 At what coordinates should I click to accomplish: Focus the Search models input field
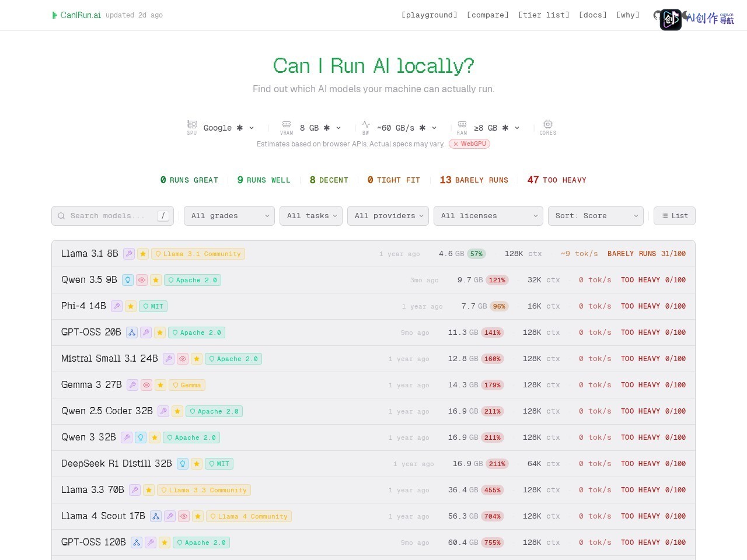tap(112, 216)
